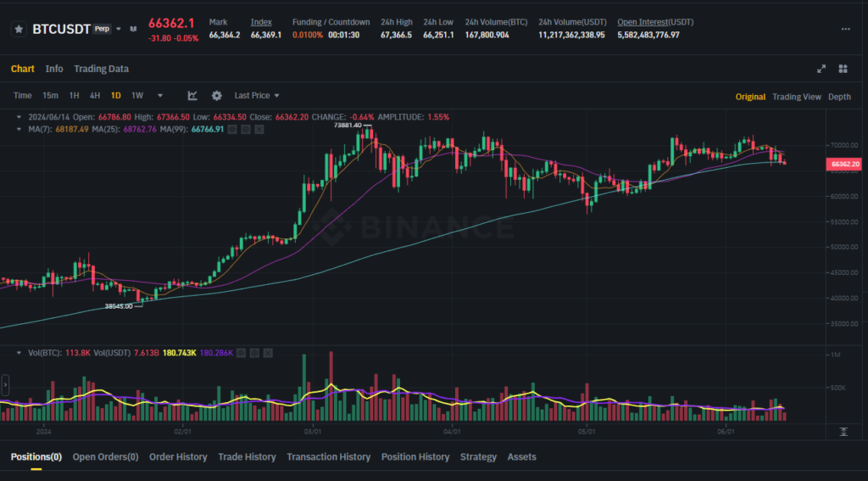Open chart settings gear icon
This screenshot has height=481, width=868.
tap(216, 96)
